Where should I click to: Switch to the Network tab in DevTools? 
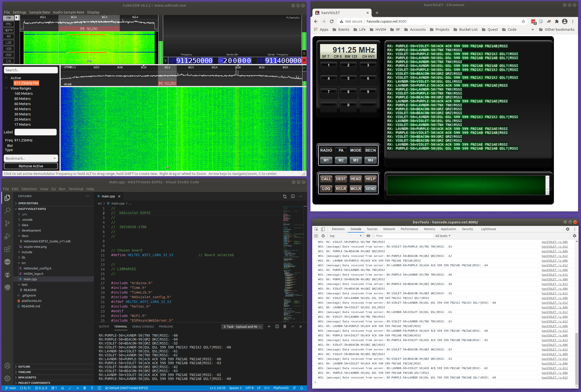(389, 229)
